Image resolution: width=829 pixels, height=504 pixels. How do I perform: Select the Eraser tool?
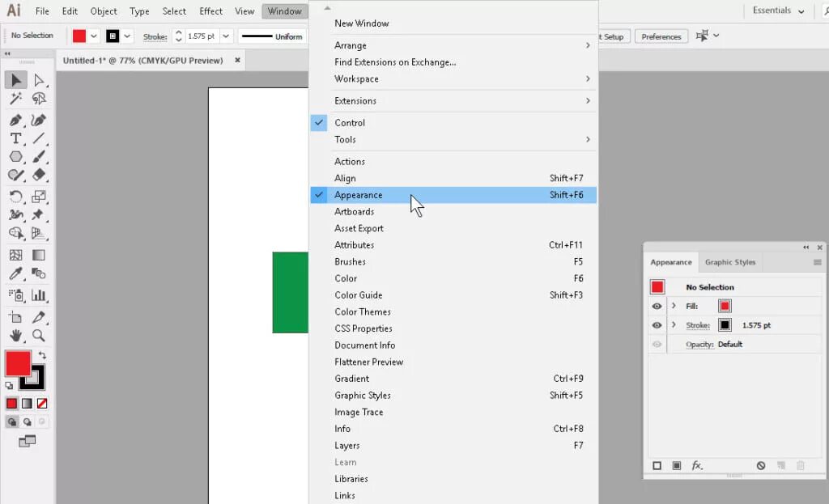pyautogui.click(x=39, y=175)
